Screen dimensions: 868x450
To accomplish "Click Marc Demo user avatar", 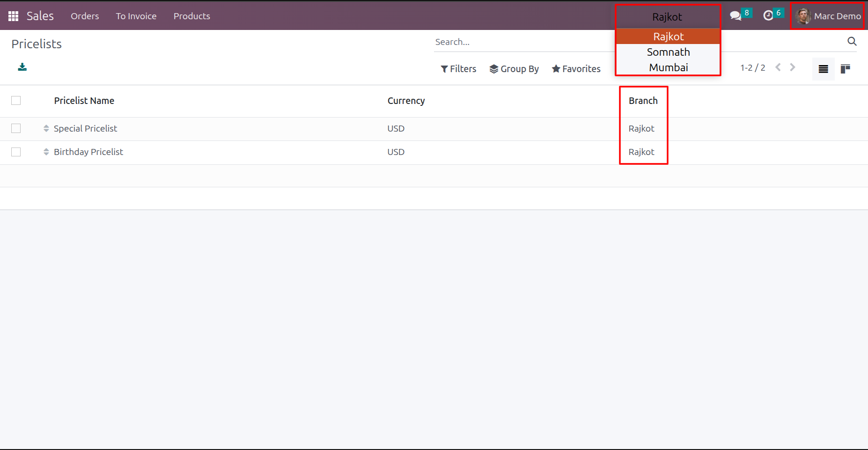I will (803, 16).
